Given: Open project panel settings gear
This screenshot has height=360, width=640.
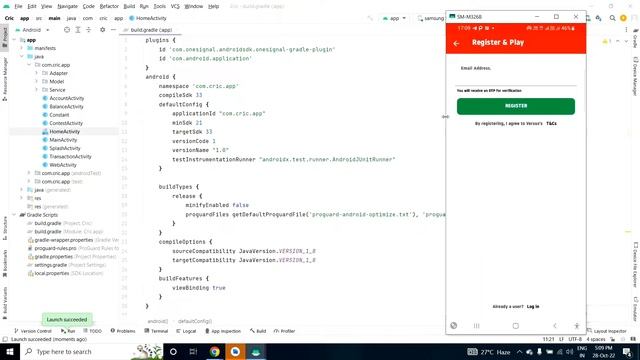Looking at the screenshot, I should click(102, 30).
